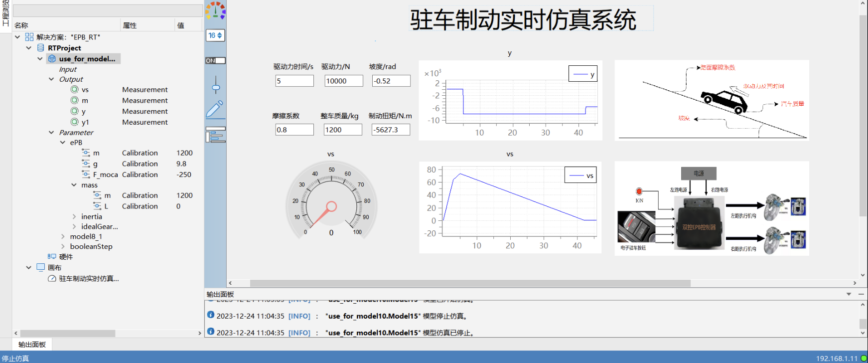This screenshot has height=363, width=868.
Task: Open the 输出面板 tab at the bottom
Action: click(x=32, y=345)
